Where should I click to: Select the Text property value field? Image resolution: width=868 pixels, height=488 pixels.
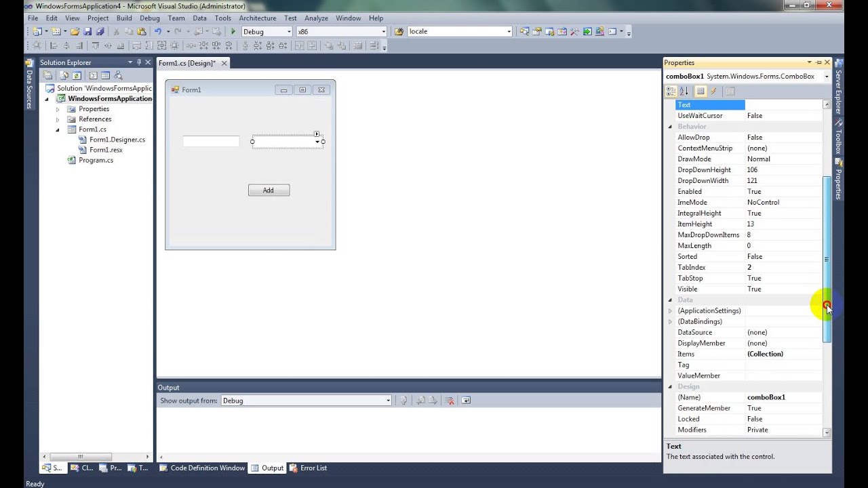coord(783,105)
